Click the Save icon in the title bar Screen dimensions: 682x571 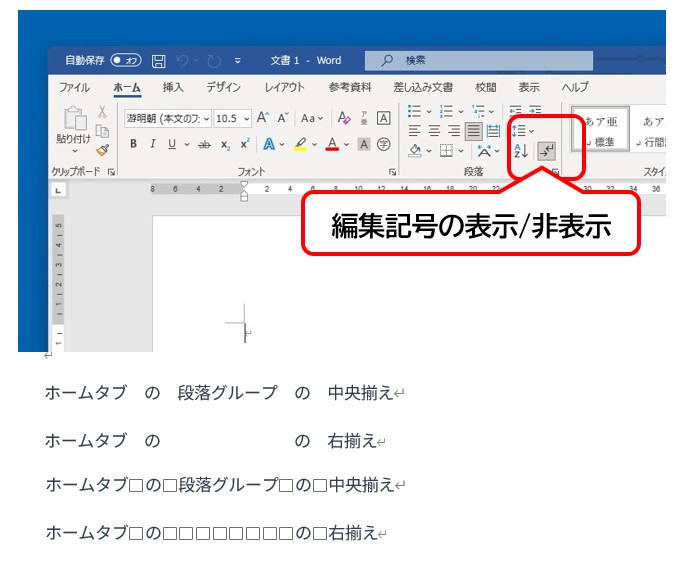(x=158, y=61)
